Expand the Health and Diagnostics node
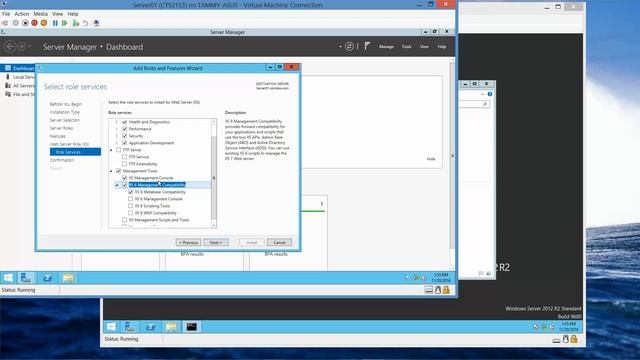 117,122
